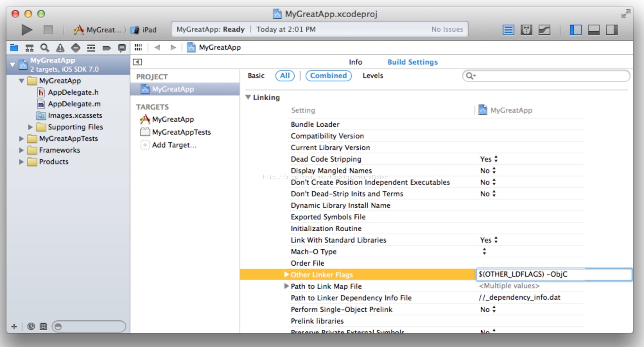
Task: Show recent files clock filter
Action: [31, 326]
